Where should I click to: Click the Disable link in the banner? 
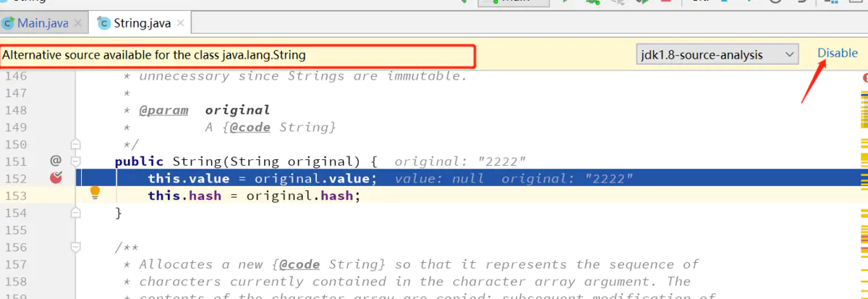pyautogui.click(x=837, y=53)
